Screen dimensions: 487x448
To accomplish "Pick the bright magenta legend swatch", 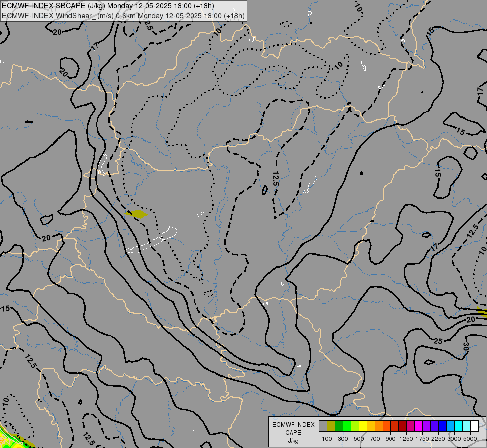I will [x=418, y=426].
